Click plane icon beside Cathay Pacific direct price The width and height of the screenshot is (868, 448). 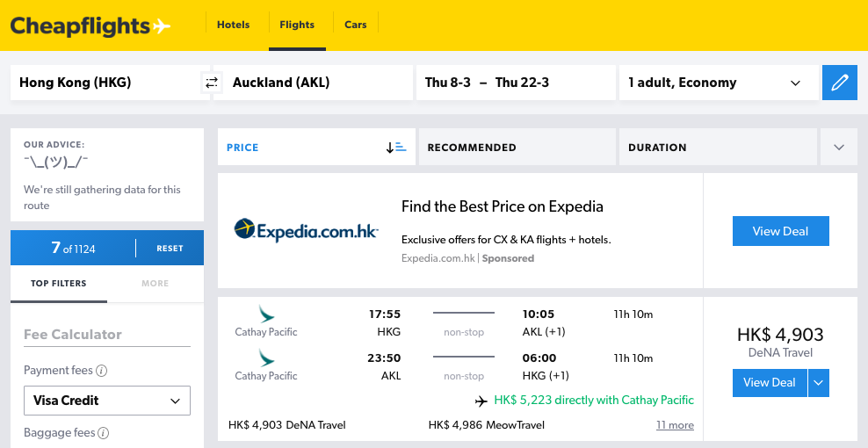pos(481,401)
